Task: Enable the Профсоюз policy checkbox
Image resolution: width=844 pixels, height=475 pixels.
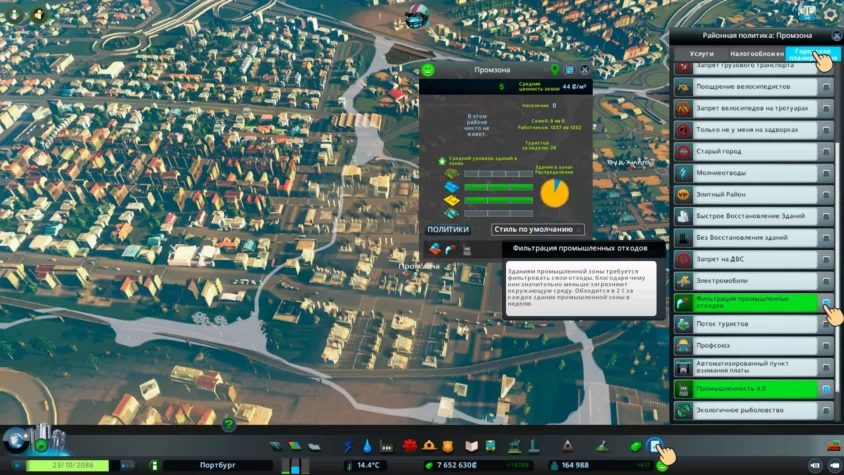Action: (826, 345)
